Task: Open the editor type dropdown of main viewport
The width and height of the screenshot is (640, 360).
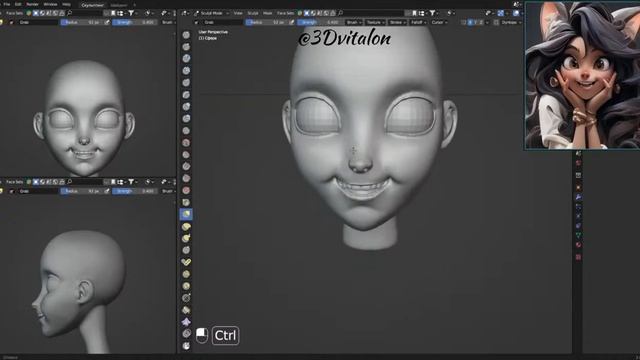Action: pyautogui.click(x=184, y=13)
